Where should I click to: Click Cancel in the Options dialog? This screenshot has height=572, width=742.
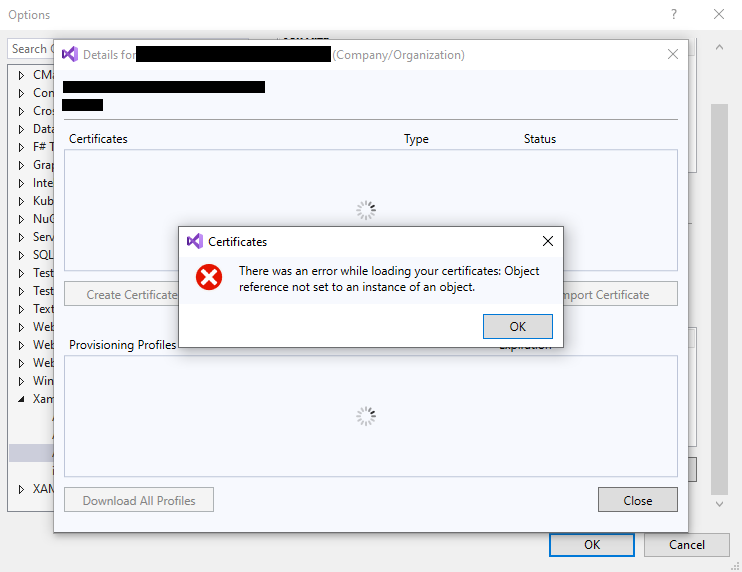[686, 545]
